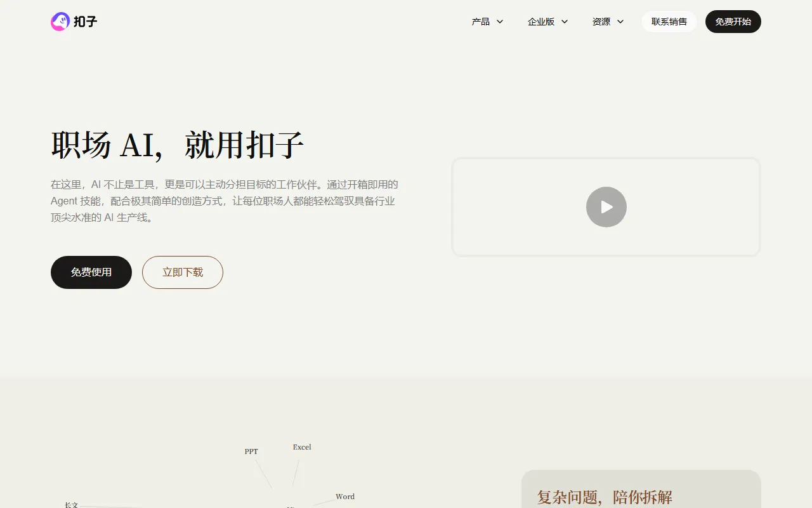Click the Excel node label
This screenshot has width=812, height=508.
(301, 446)
